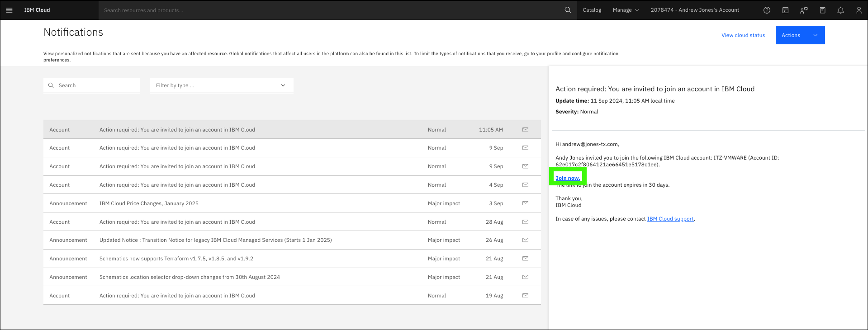The height and width of the screenshot is (330, 868).
Task: Click envelope icon for Schematics Terraform row
Action: point(525,259)
